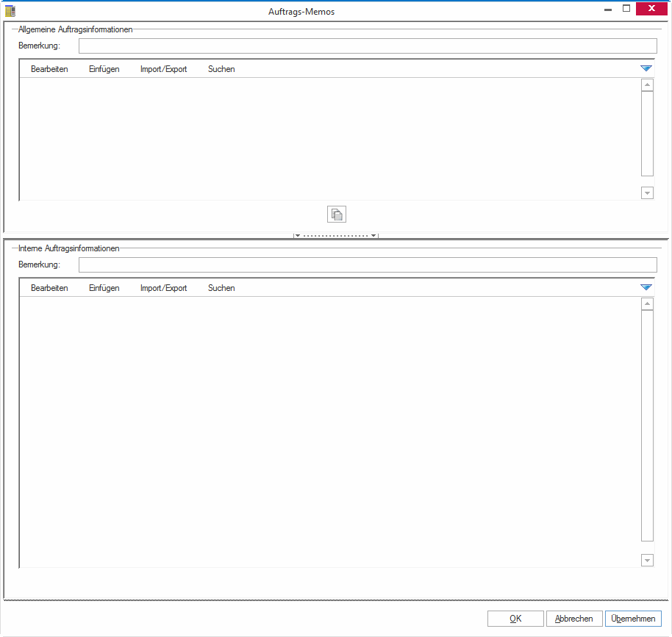Viewport: 672px width, 637px height.
Task: Close the Auftrags-Memos window
Action: tap(651, 9)
